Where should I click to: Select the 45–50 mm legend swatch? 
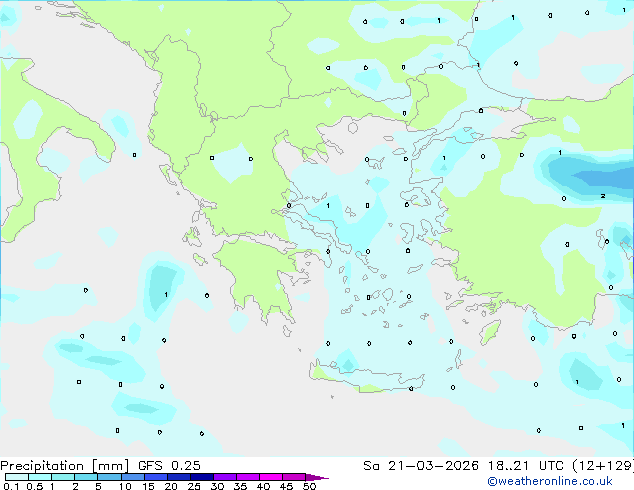click(x=294, y=477)
